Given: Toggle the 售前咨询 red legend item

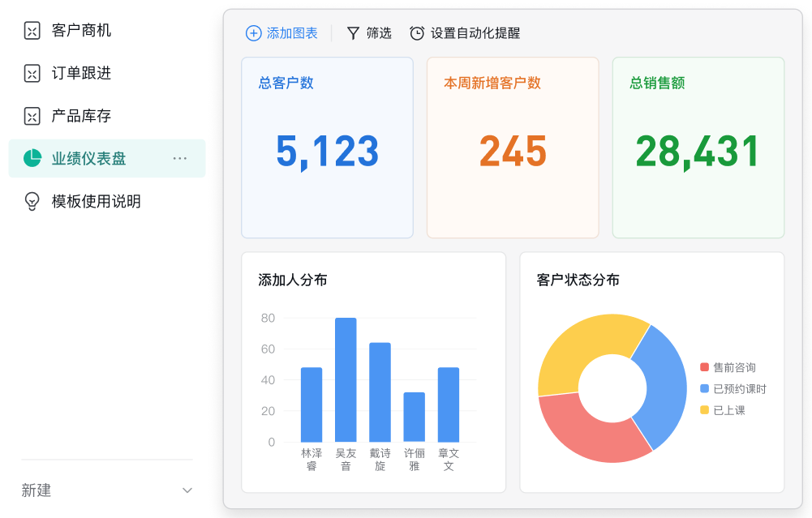Looking at the screenshot, I should 728,367.
